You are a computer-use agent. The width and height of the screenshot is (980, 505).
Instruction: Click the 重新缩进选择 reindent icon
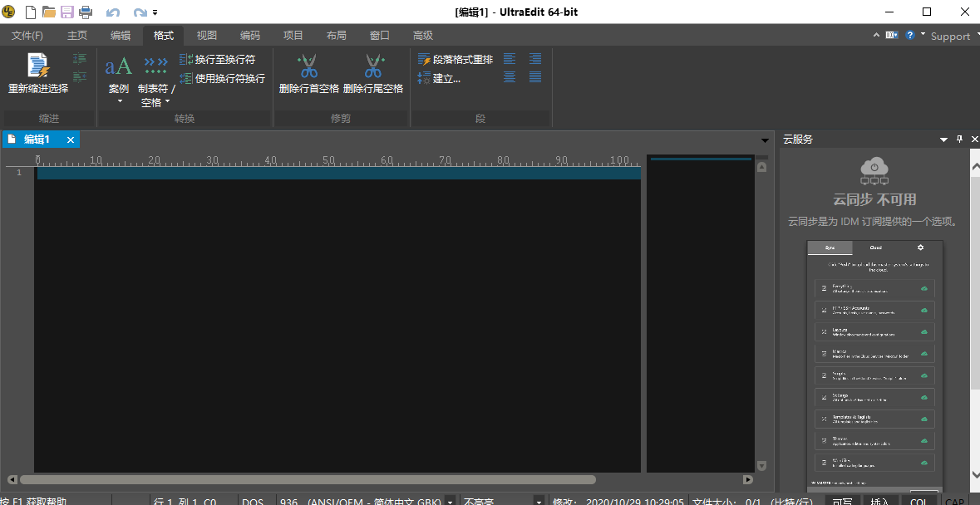pos(38,66)
